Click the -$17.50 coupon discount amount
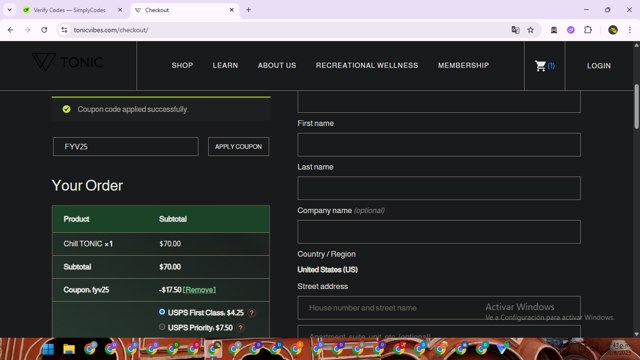 pyautogui.click(x=170, y=290)
